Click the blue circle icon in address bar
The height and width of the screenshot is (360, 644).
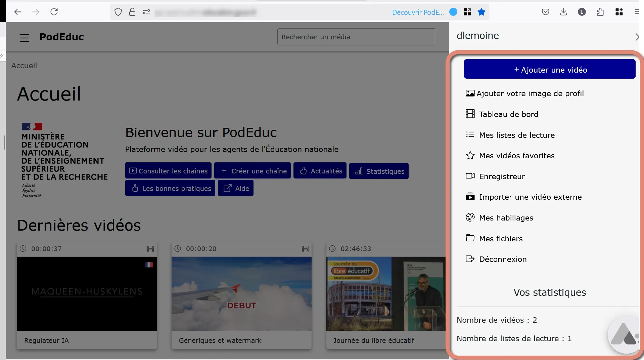click(x=453, y=12)
